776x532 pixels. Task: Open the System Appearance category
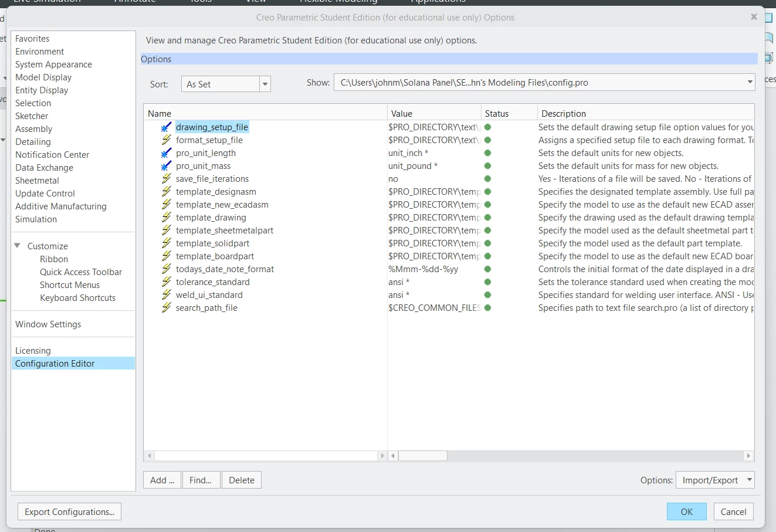pyautogui.click(x=53, y=65)
